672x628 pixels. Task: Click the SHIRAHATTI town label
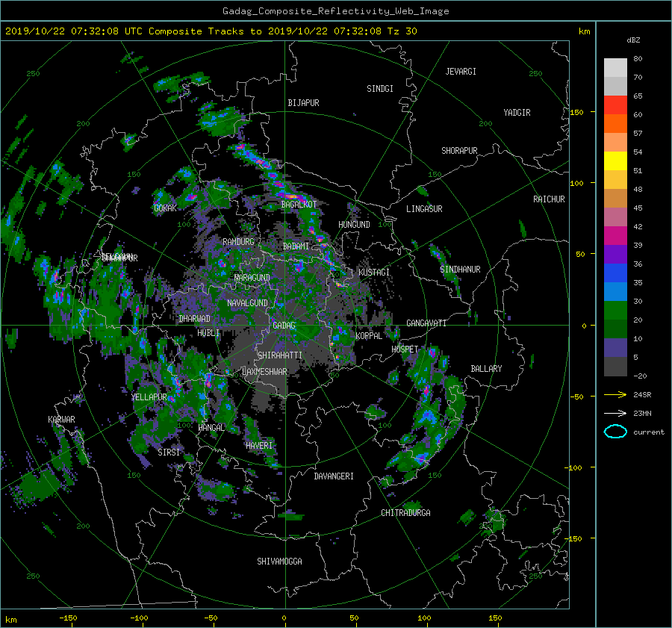click(280, 355)
